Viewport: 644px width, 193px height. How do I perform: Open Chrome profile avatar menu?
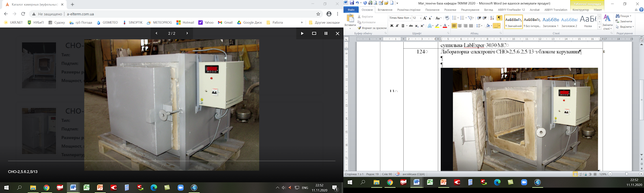tap(329, 14)
